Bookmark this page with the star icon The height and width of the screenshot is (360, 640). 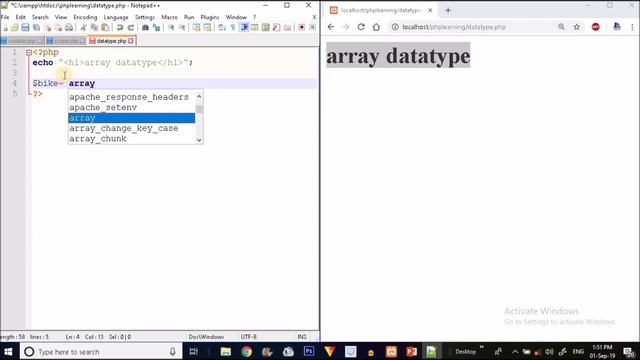(577, 27)
